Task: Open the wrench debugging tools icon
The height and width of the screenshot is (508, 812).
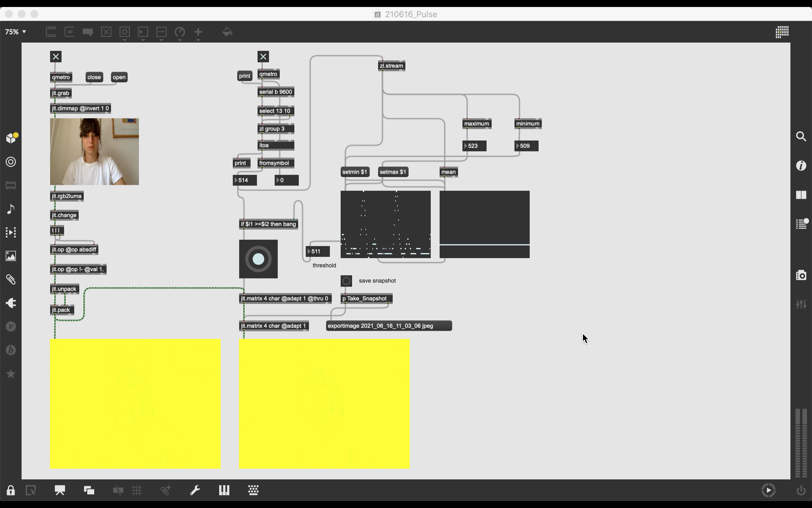Action: tap(195, 490)
